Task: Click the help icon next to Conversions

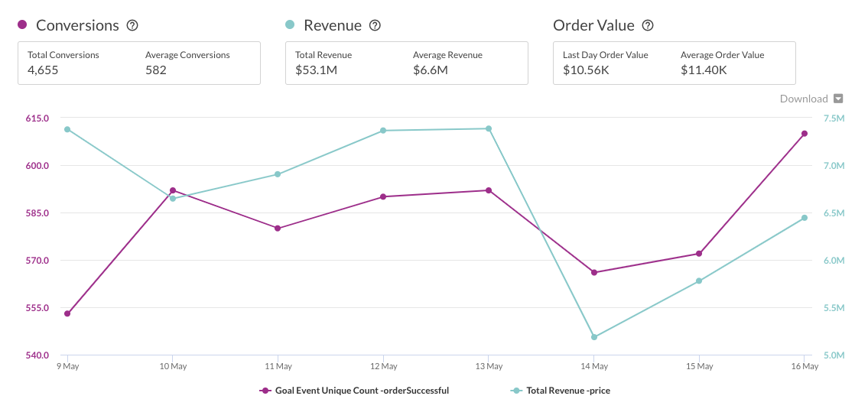Action: pyautogui.click(x=132, y=25)
